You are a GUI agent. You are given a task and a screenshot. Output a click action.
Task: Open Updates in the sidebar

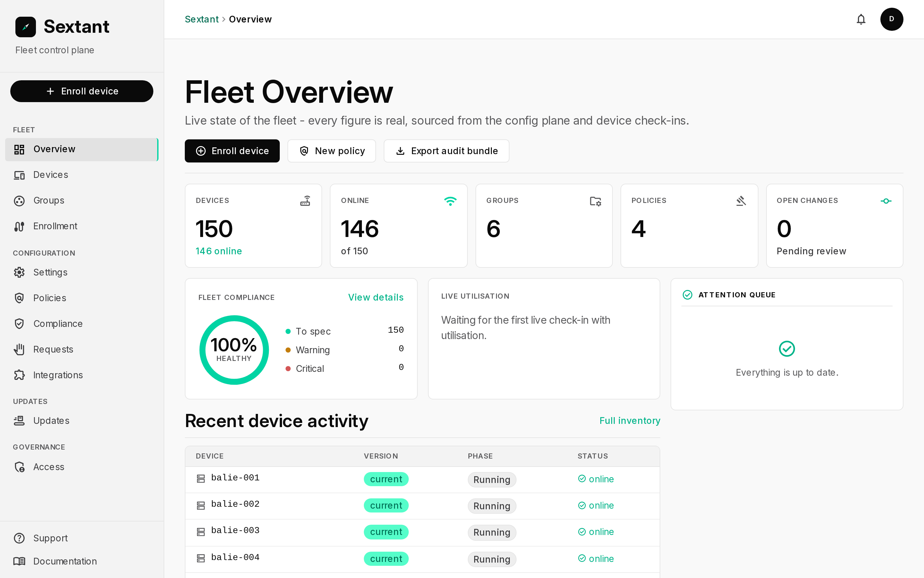coord(82,421)
